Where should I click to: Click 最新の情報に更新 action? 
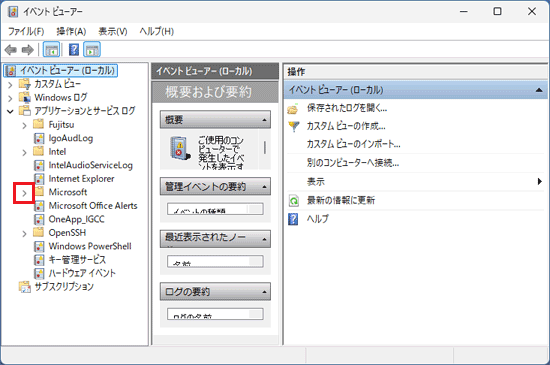coord(341,201)
